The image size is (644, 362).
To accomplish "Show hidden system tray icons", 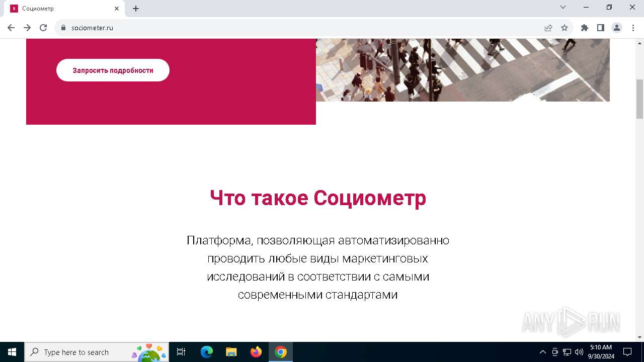I will [x=542, y=352].
